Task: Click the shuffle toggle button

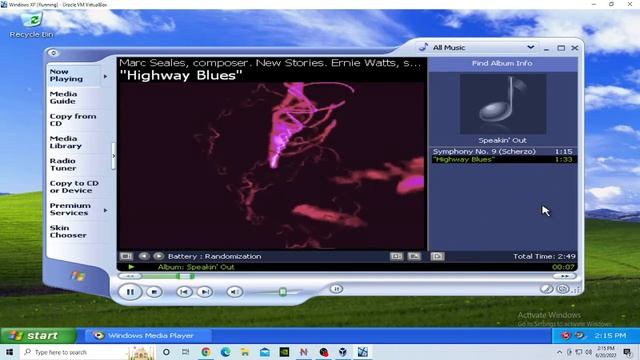Action: tap(336, 289)
